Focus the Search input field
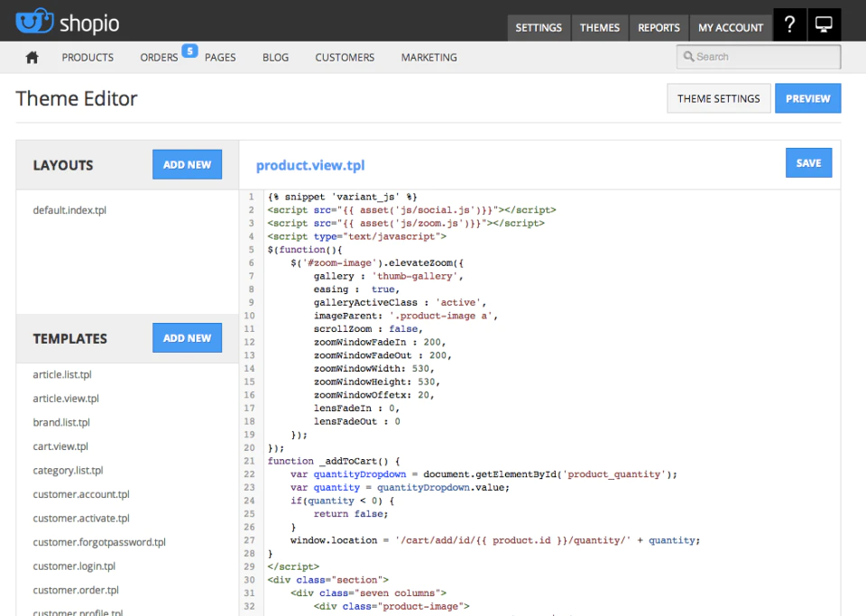 click(x=759, y=56)
